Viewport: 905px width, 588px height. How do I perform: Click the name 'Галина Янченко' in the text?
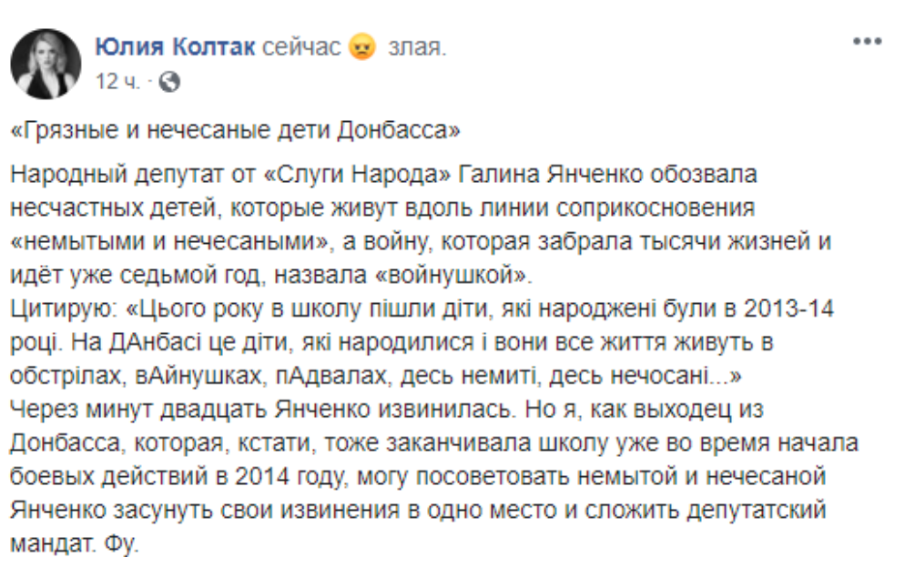(550, 174)
